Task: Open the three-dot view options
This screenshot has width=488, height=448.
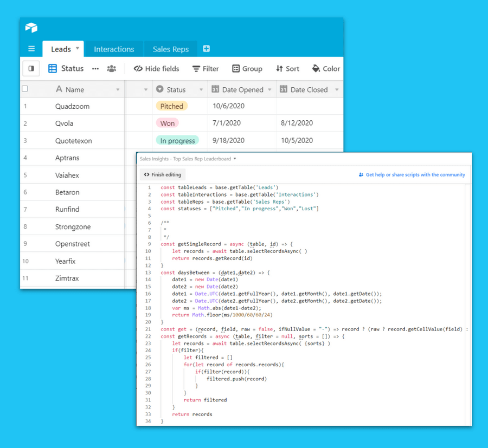Action: pos(95,69)
